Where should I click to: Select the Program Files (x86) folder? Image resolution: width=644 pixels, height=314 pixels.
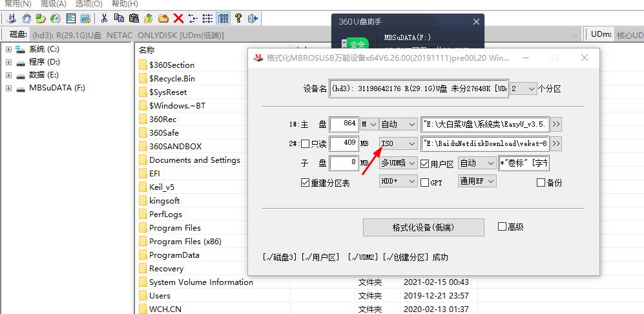(185, 241)
